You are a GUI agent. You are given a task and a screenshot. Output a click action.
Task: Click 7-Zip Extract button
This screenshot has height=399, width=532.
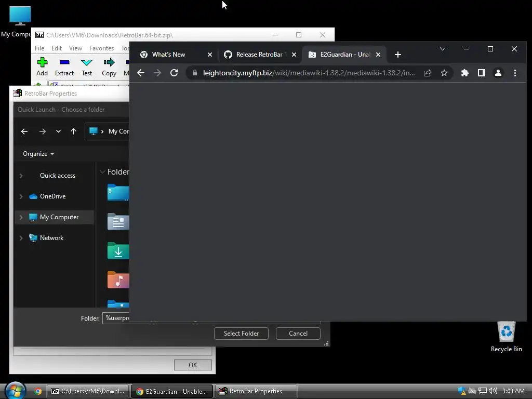[64, 67]
